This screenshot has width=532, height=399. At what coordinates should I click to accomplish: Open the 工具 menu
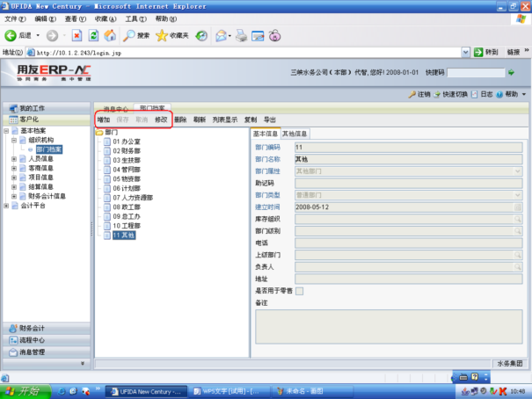(135, 19)
